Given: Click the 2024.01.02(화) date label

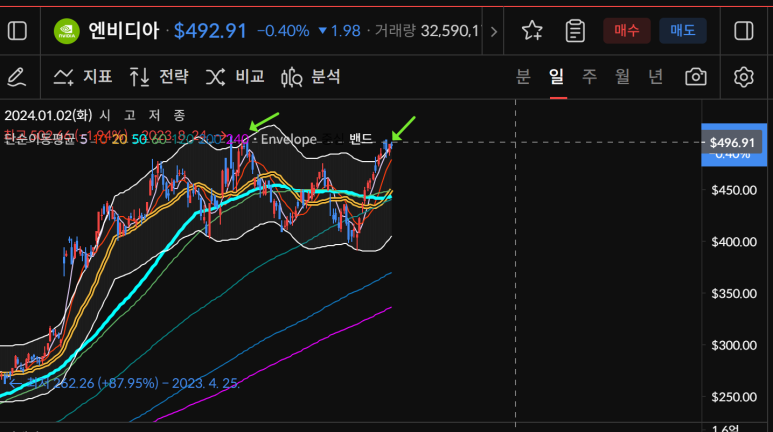Looking at the screenshot, I should (x=48, y=115).
